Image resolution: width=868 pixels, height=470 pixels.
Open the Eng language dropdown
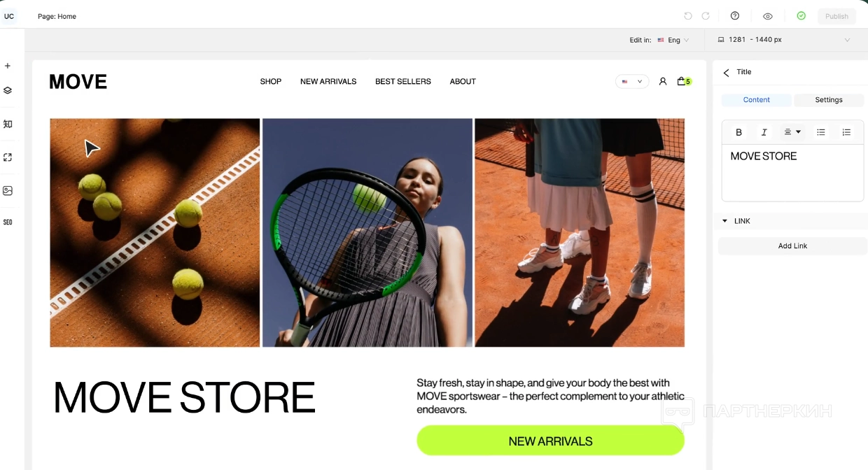[673, 40]
